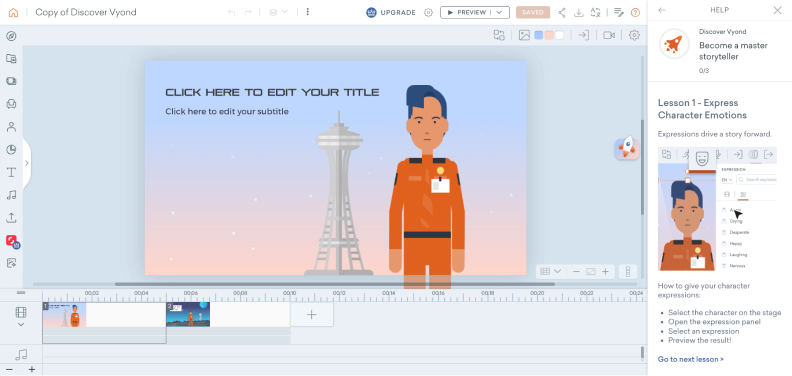Click the 'Become a master storyteller' lesson card
Screen dimensions: 792x376
coord(719,51)
